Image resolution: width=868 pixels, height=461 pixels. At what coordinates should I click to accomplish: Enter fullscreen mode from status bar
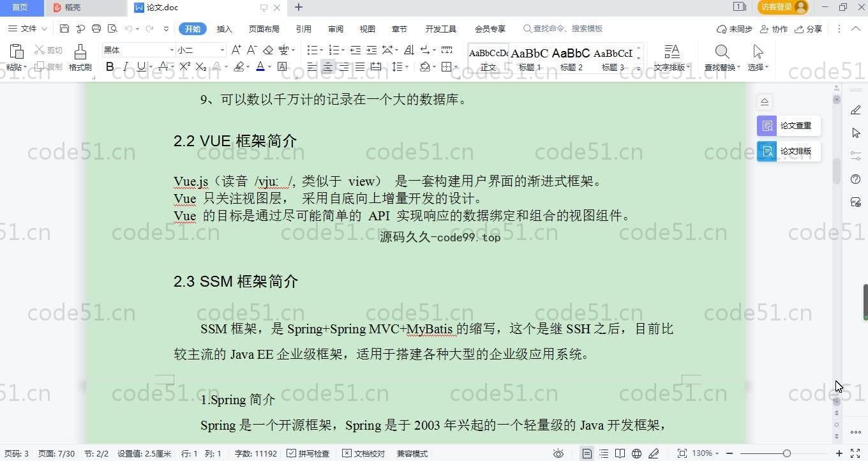click(x=855, y=453)
